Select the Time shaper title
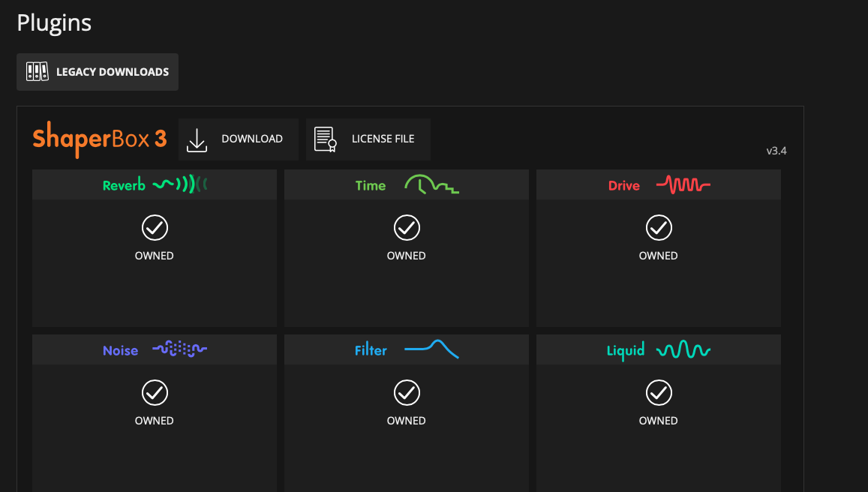Image resolution: width=868 pixels, height=492 pixels. point(371,185)
